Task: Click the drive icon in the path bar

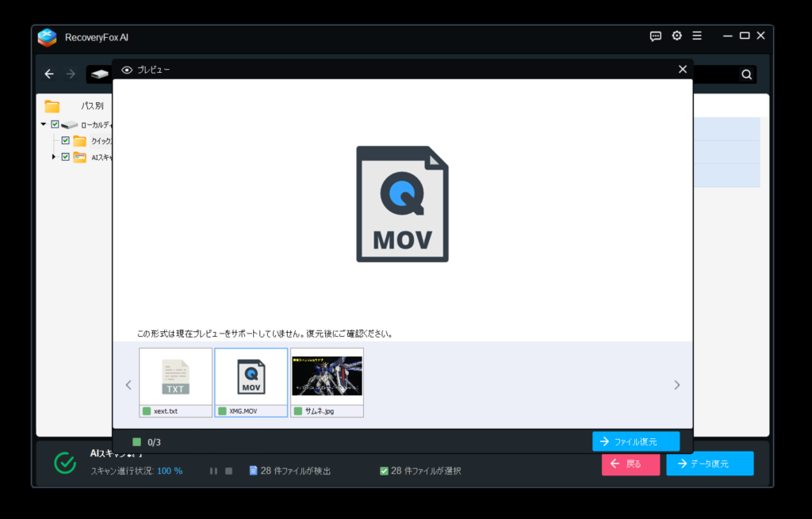Action: pyautogui.click(x=99, y=74)
